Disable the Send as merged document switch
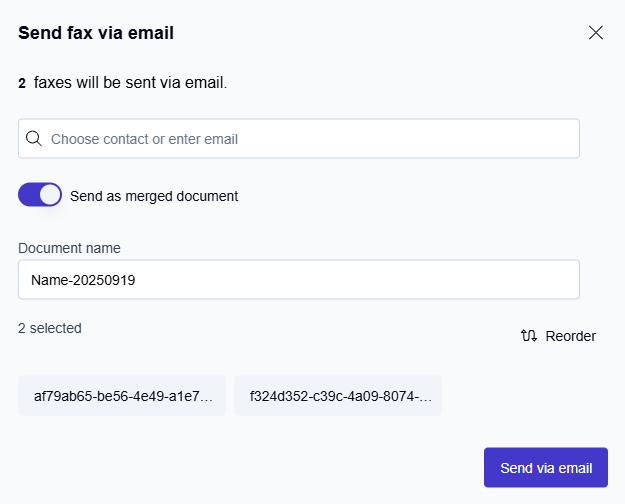The width and height of the screenshot is (625, 504). (40, 195)
